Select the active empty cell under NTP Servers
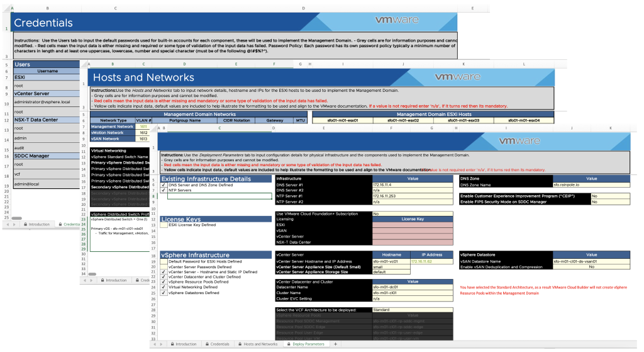The width and height of the screenshot is (644, 352). (x=219, y=196)
